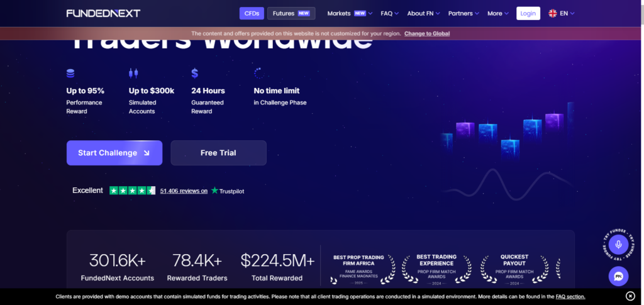The height and width of the screenshot is (305, 644).
Task: Switch to the Futures tab
Action: coord(291,13)
